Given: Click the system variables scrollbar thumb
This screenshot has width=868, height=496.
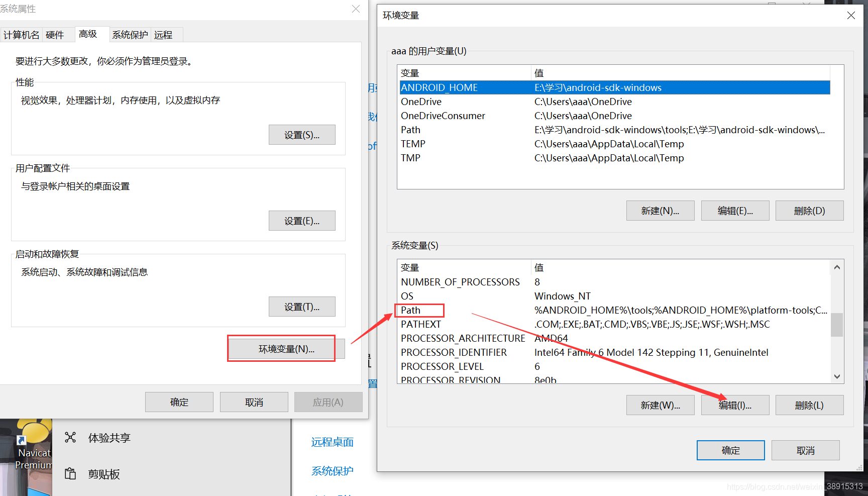Looking at the screenshot, I should pyautogui.click(x=837, y=325).
